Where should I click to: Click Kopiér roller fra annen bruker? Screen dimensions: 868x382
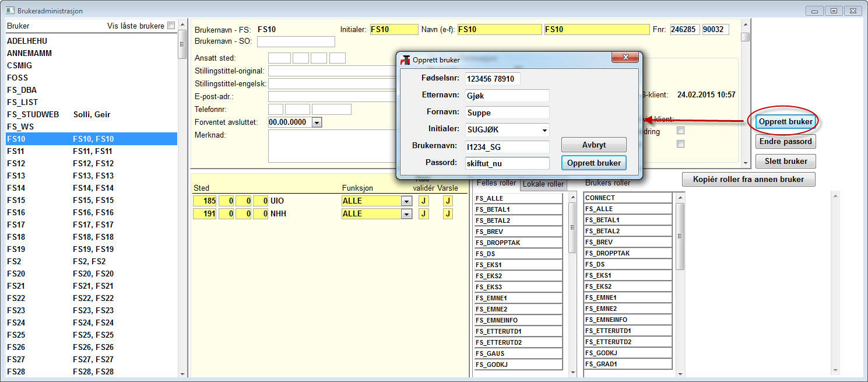pyautogui.click(x=748, y=179)
